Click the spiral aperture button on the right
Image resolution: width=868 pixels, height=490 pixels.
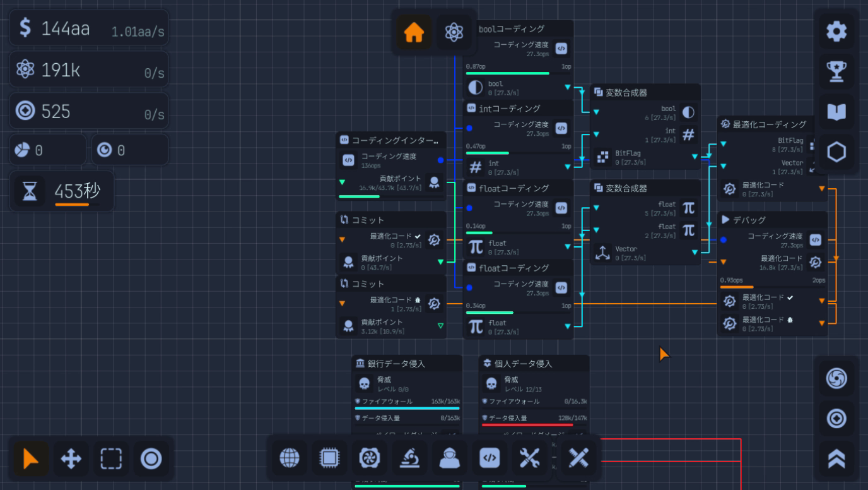[x=836, y=378]
